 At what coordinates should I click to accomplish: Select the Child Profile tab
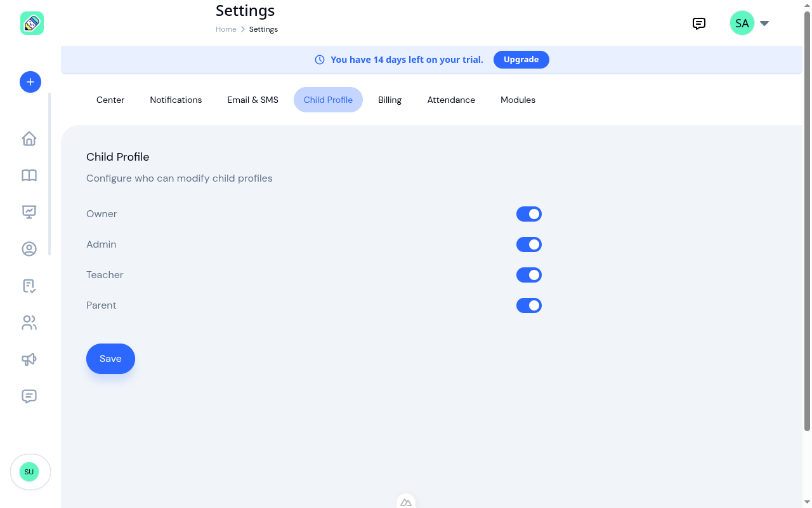click(328, 100)
